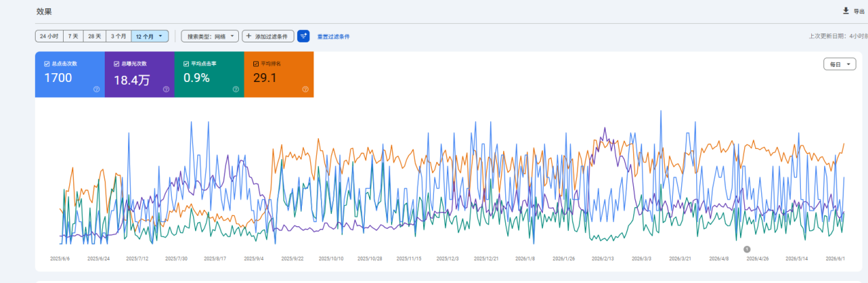Screen dimensions: 868x283
Task: Open the blue filter sparkle icon button
Action: (x=303, y=36)
